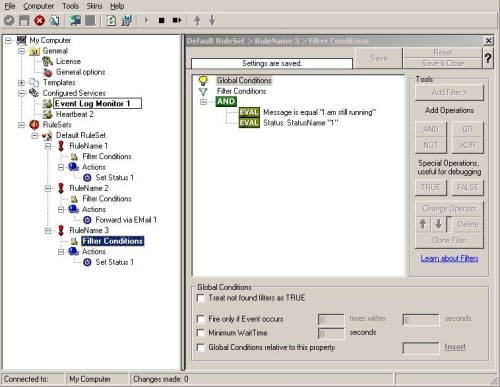Screen dimensions: 500x387
Task: Open the Learn about Filters link
Action: (449, 258)
